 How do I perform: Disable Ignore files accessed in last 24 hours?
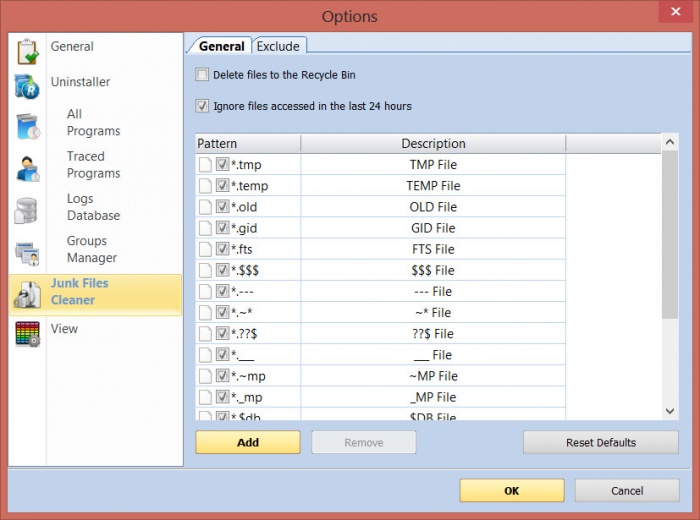tap(203, 106)
